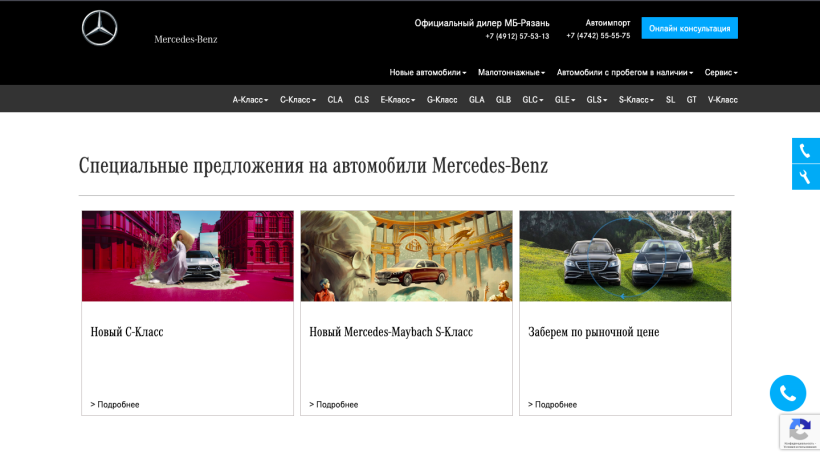The width and height of the screenshot is (820, 457).
Task: Open the GT model page
Action: (x=691, y=99)
